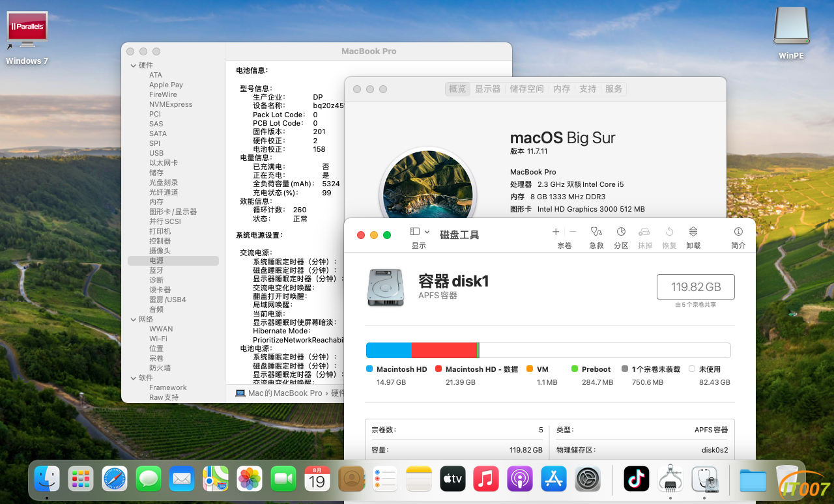Open Finder from the Dock

(47, 479)
